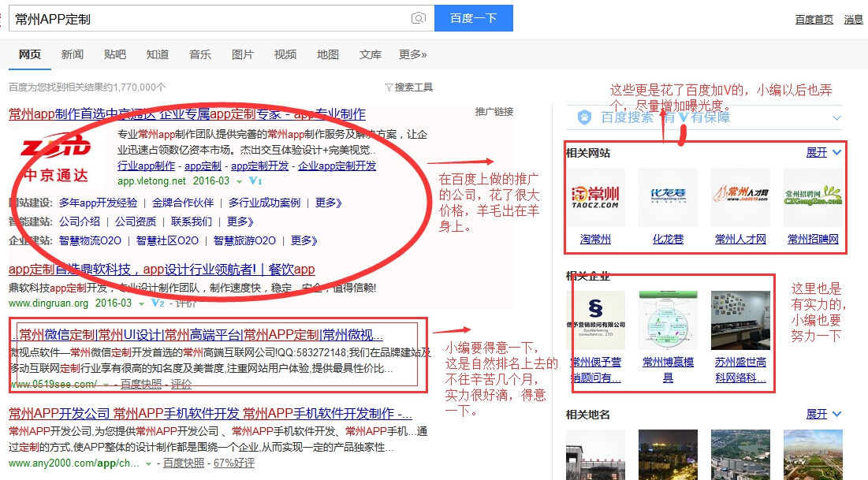Open the 常州招聘网 text link
The image size is (868, 480).
pos(813,239)
